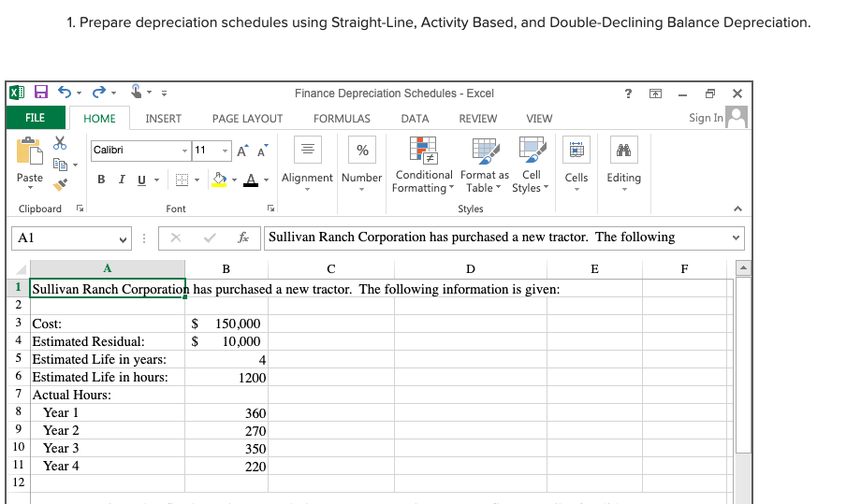
Task: Insert function with the fx button
Action: point(242,238)
